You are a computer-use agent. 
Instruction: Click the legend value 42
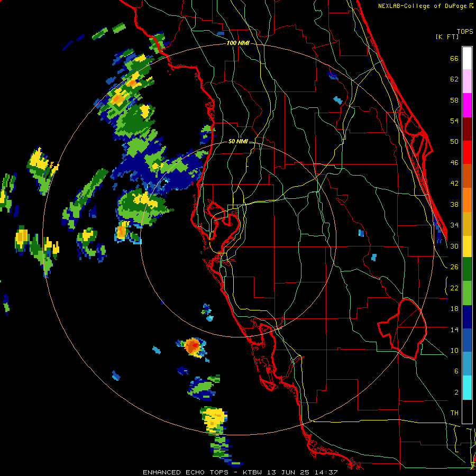point(454,184)
